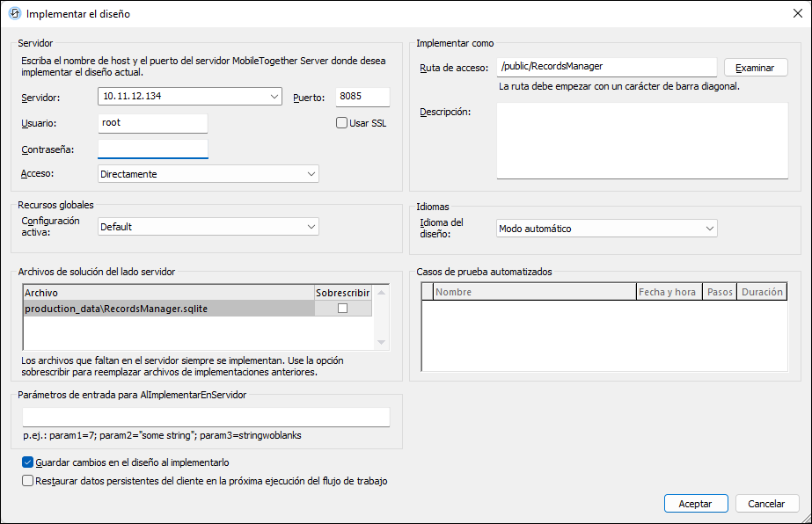
Task: Click inside the Descripción text area
Action: pyautogui.click(x=642, y=141)
